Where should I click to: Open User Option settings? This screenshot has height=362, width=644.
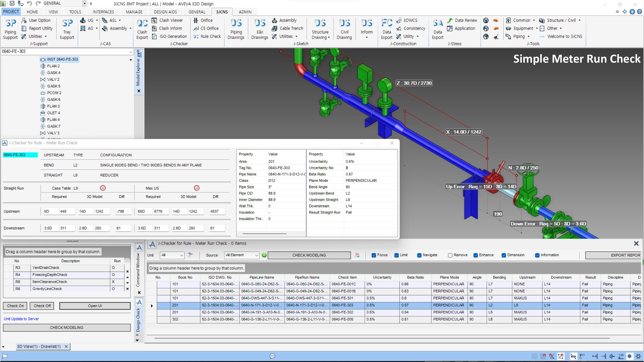click(x=36, y=20)
